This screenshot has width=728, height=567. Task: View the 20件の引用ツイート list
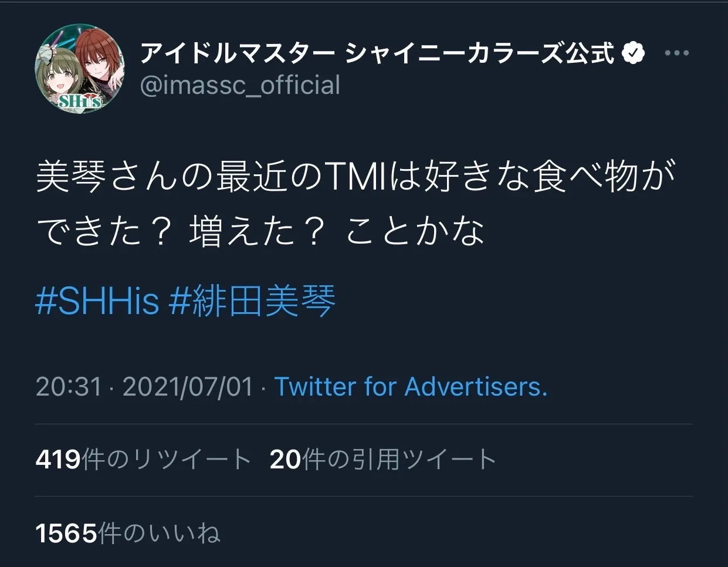click(383, 460)
